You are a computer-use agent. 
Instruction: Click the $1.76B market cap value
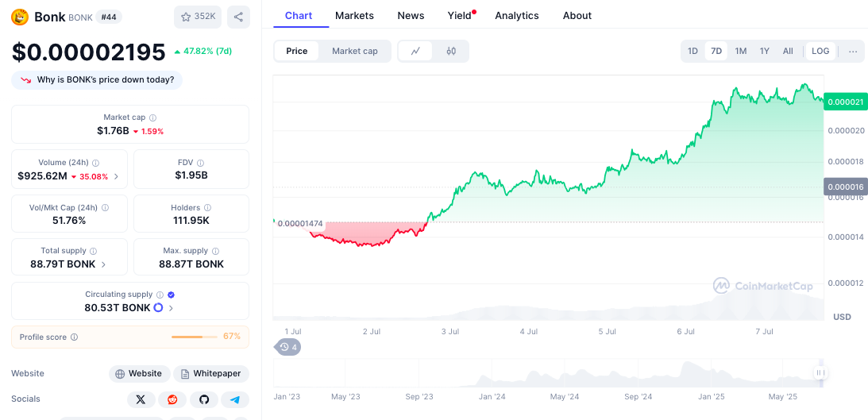113,131
